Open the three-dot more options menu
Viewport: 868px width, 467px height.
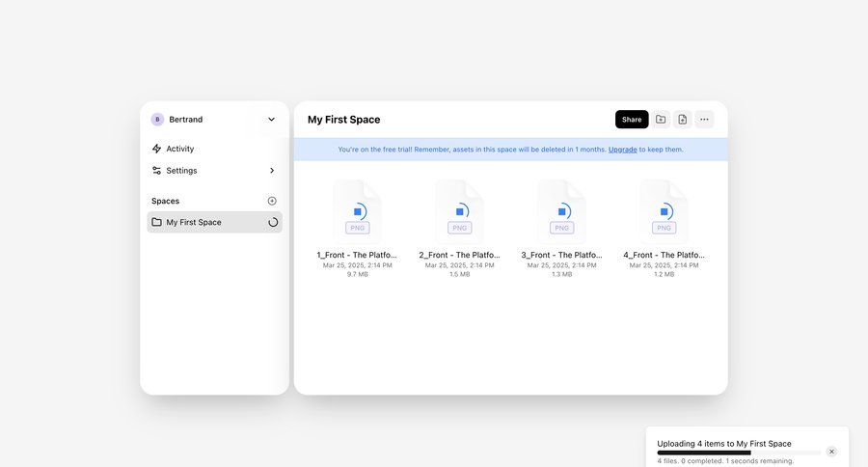click(704, 120)
